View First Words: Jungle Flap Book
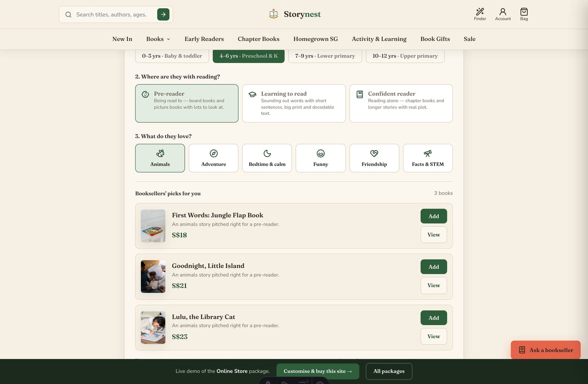Image resolution: width=588 pixels, height=384 pixels. pos(434,235)
